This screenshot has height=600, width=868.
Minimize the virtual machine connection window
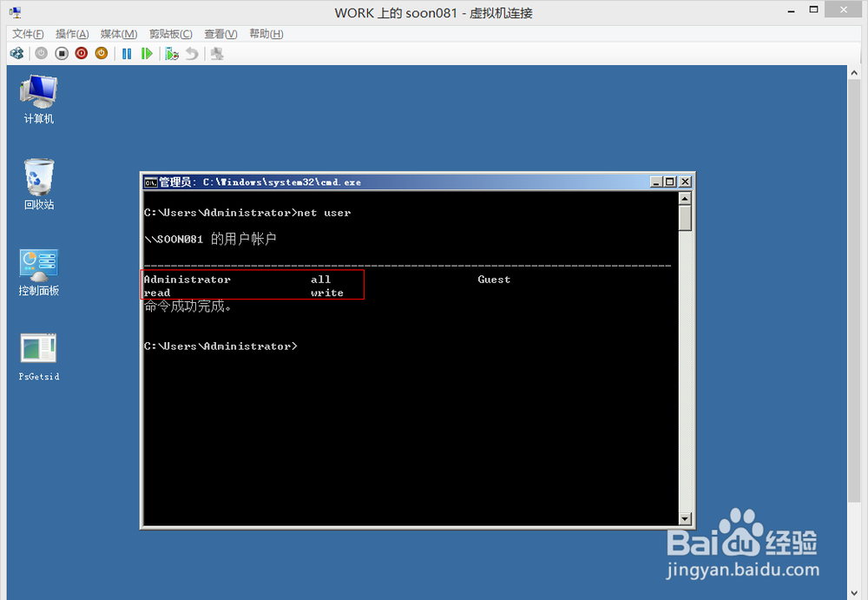tap(792, 10)
